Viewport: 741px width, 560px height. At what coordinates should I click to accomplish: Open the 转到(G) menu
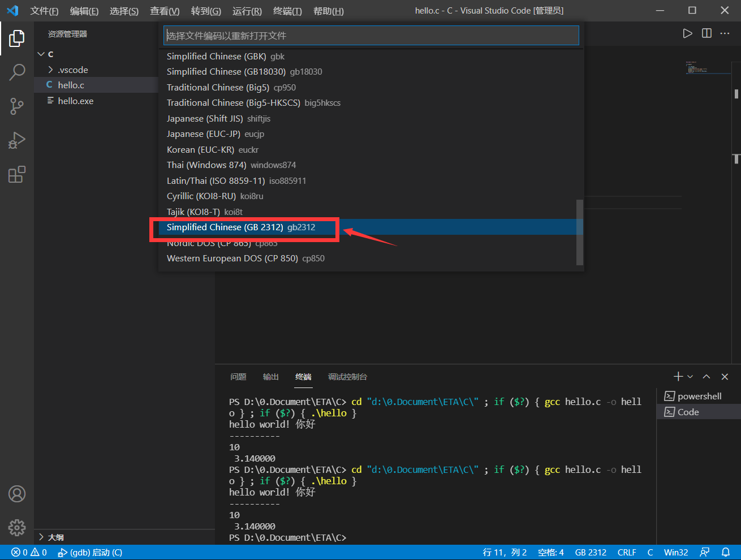click(x=206, y=11)
